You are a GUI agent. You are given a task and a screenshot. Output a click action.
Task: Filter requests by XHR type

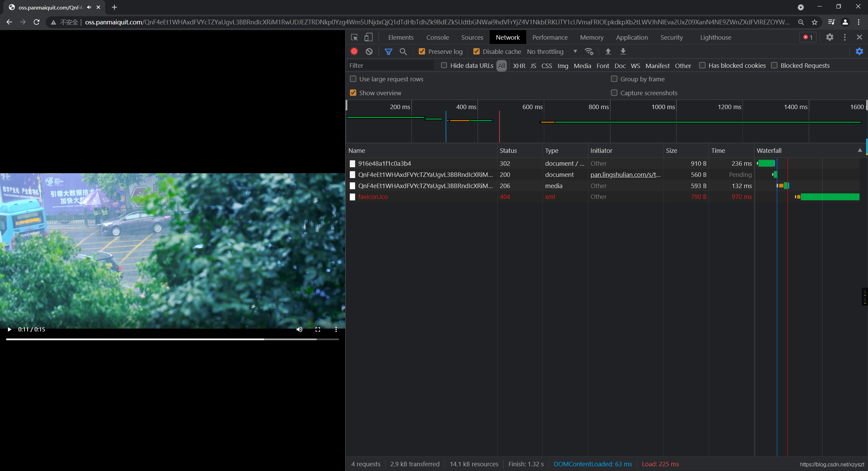coord(519,66)
